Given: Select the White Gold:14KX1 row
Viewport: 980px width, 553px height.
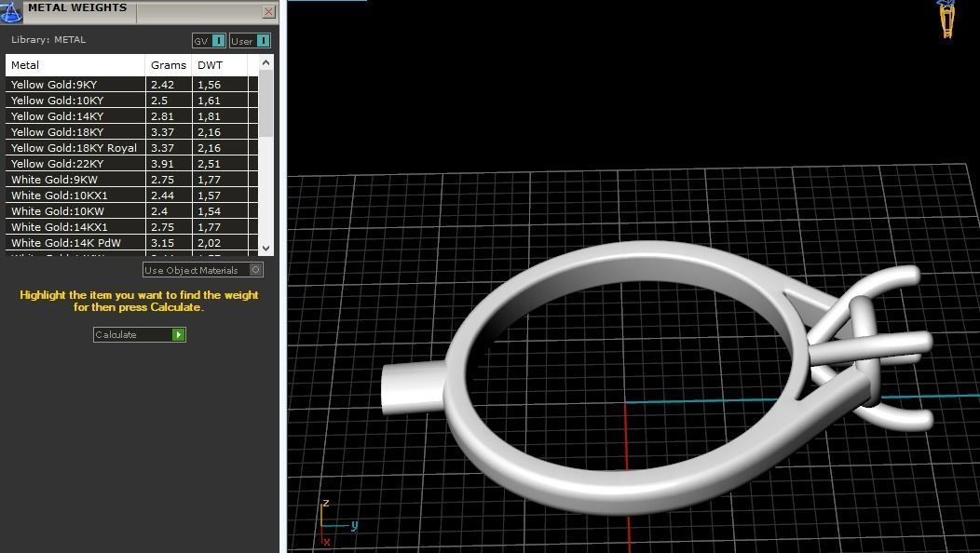Looking at the screenshot, I should click(132, 227).
